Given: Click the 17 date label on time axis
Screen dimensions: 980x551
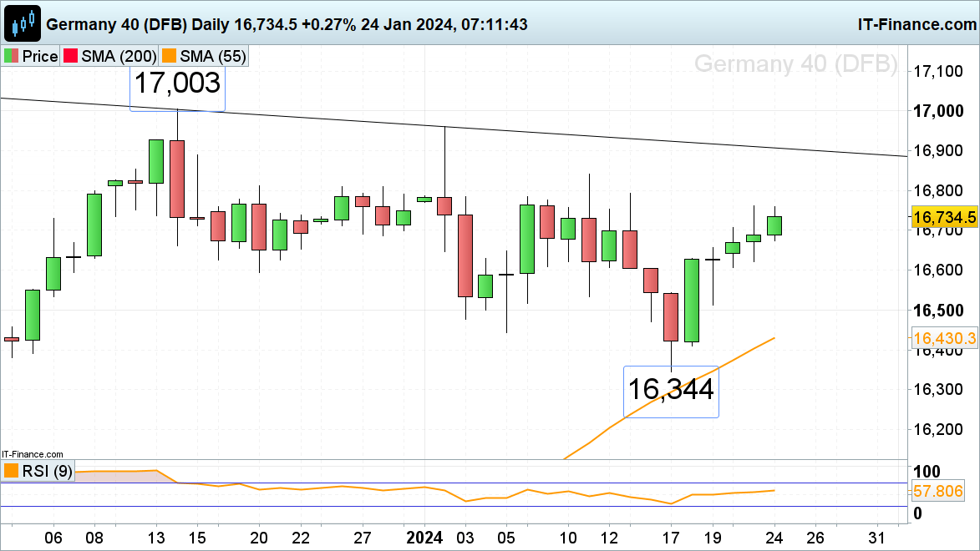Looking at the screenshot, I should click(671, 536).
